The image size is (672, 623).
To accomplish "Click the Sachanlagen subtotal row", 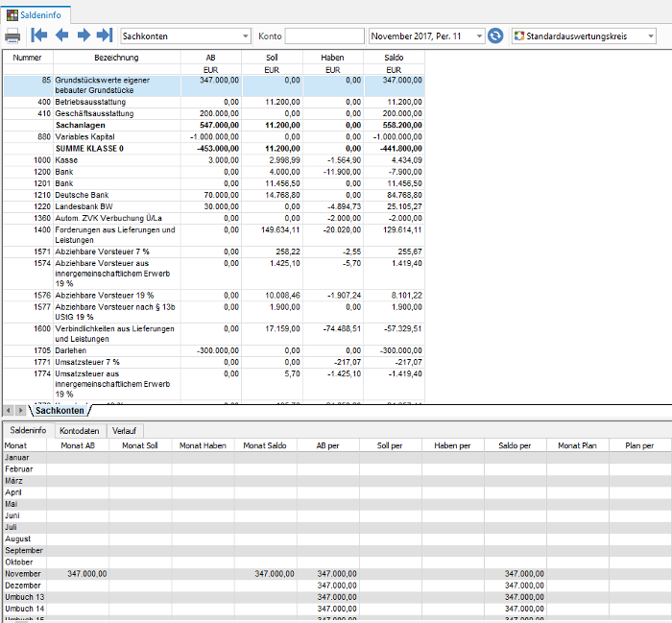I will tap(214, 125).
